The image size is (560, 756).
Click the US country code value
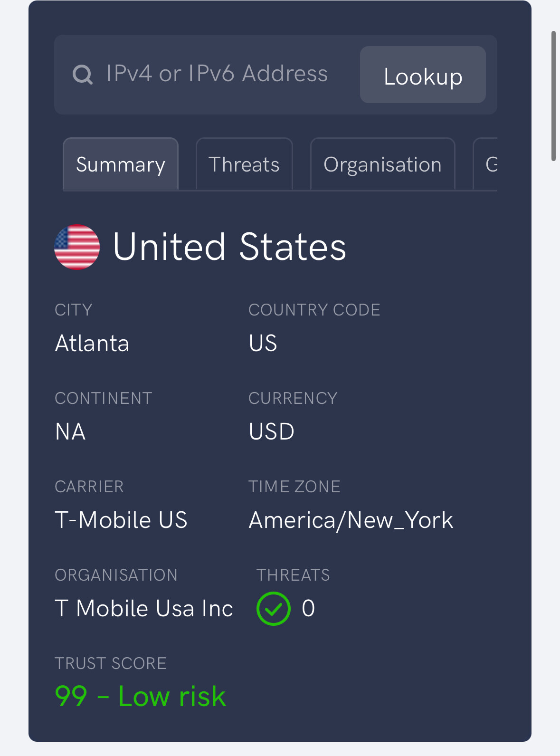[263, 343]
